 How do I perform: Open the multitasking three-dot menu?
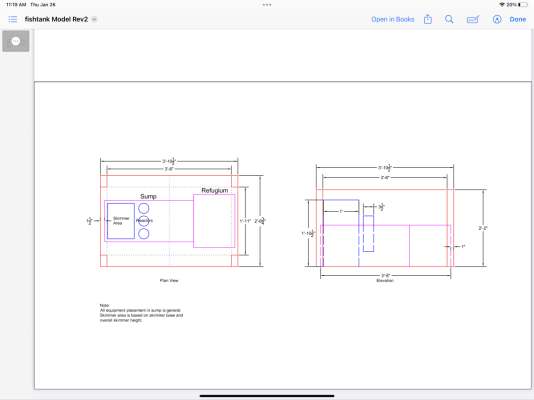267,5
